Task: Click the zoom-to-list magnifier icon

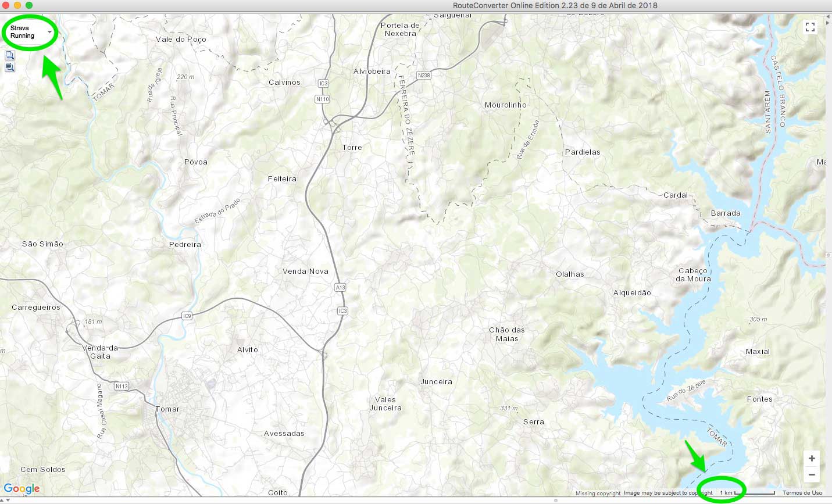Action: (x=9, y=67)
